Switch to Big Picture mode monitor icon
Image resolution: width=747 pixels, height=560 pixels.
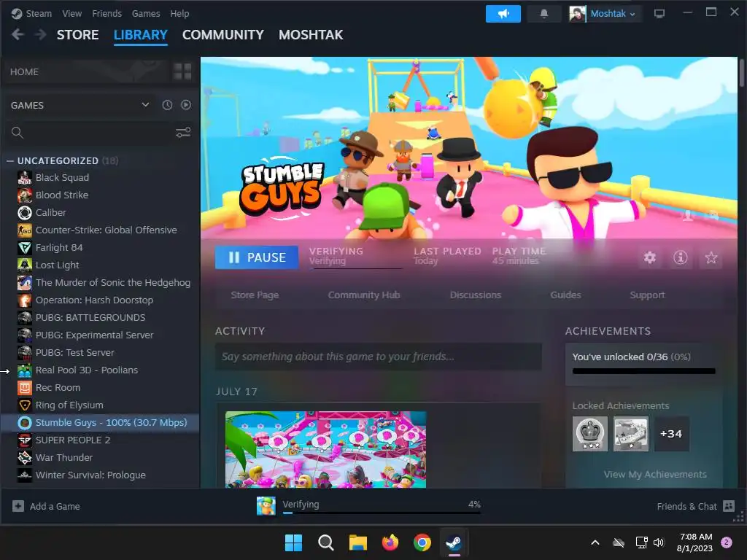659,14
